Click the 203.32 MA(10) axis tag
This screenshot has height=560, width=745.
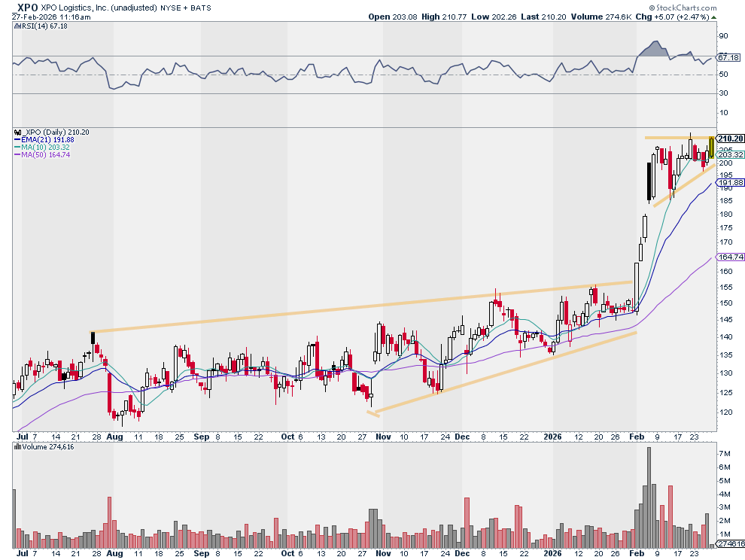[x=731, y=155]
